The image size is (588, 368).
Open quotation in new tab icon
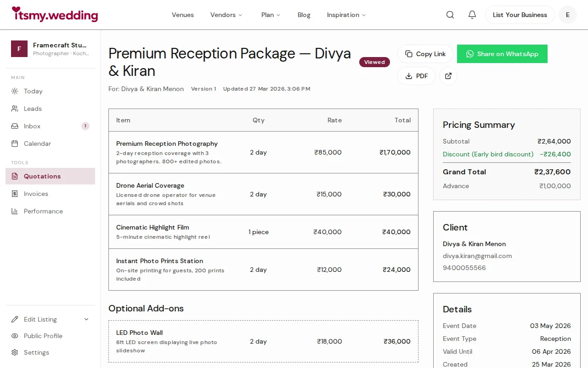(448, 76)
